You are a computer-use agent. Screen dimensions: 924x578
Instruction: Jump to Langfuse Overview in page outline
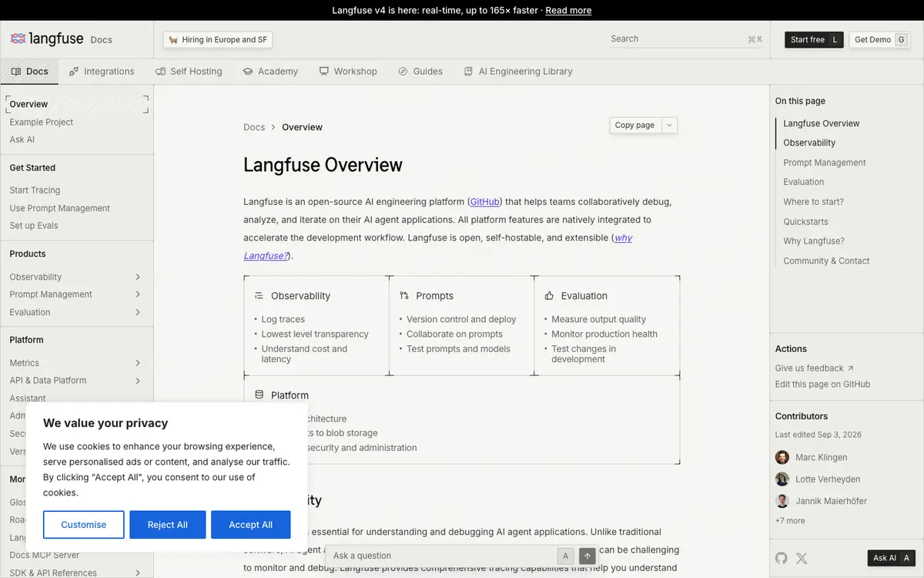[822, 123]
